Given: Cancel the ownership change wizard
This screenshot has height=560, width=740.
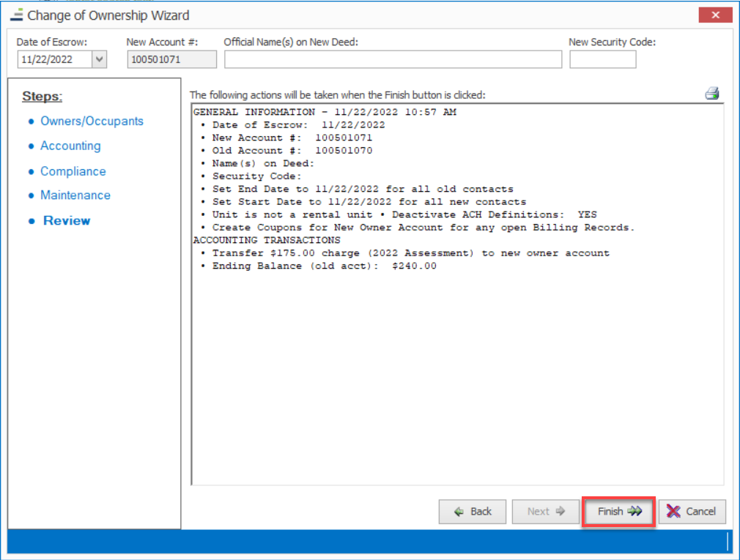Looking at the screenshot, I should (x=692, y=512).
